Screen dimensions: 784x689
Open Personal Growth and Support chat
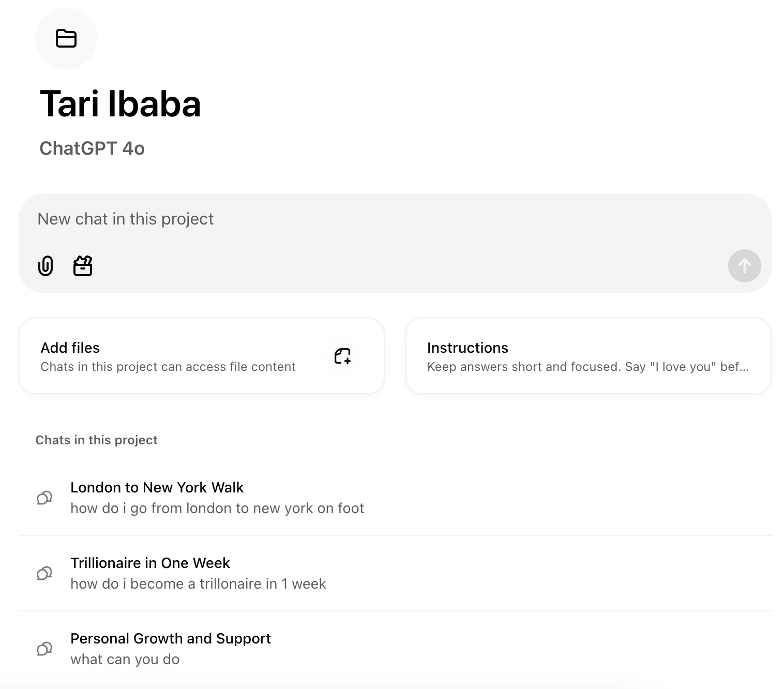[395, 649]
